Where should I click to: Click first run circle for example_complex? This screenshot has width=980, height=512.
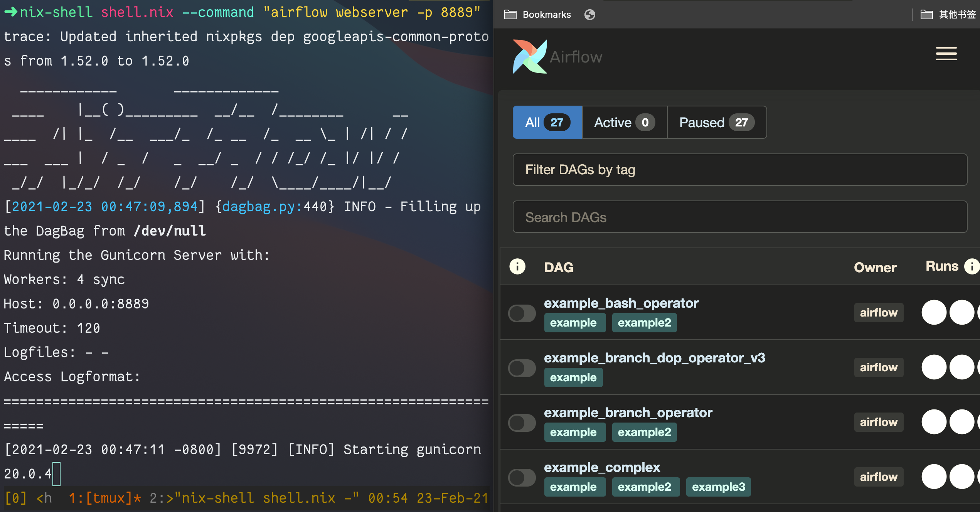(934, 477)
